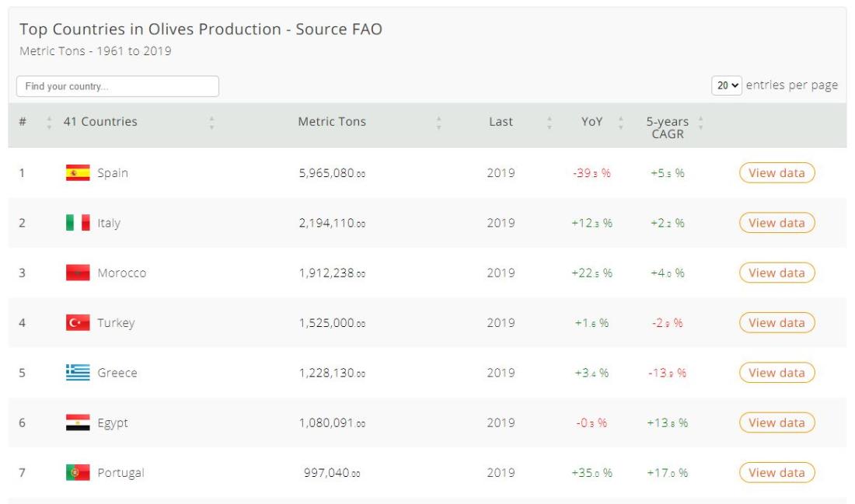Click the YoY column header
Screen dimensions: 855x504
coord(592,121)
